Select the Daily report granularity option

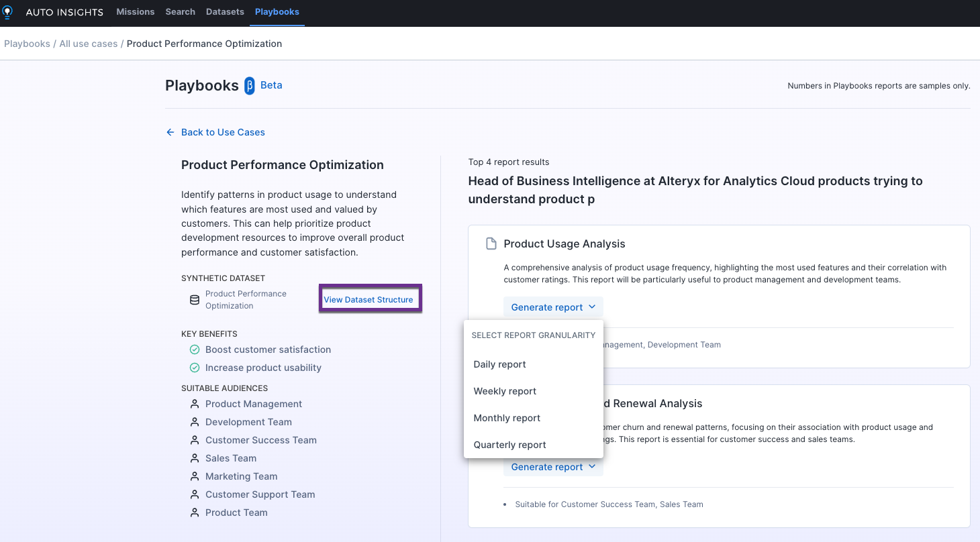tap(499, 364)
